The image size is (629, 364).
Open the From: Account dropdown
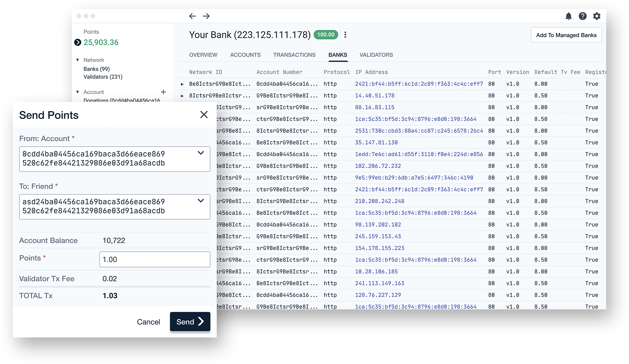point(201,153)
